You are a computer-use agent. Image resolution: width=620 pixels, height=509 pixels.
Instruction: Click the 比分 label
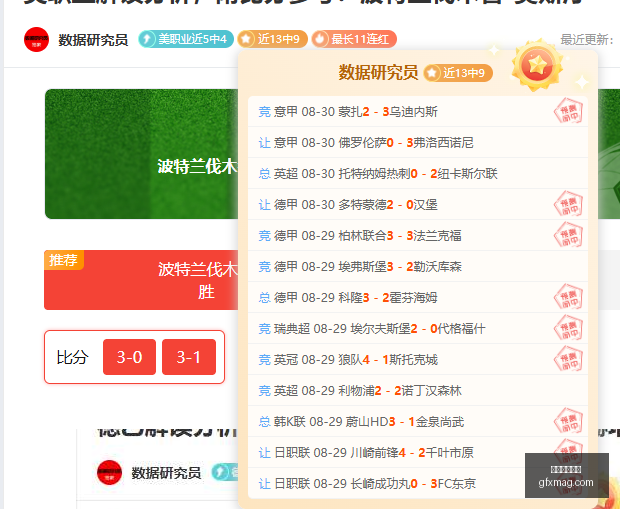(73, 357)
